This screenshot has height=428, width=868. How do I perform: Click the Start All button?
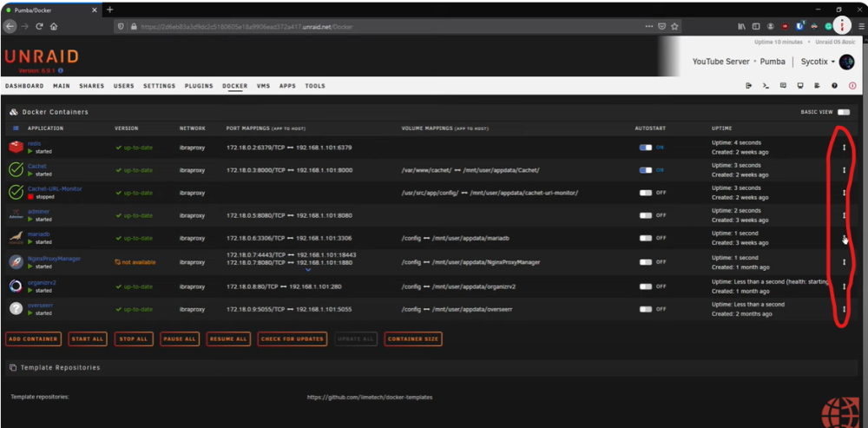click(x=88, y=339)
